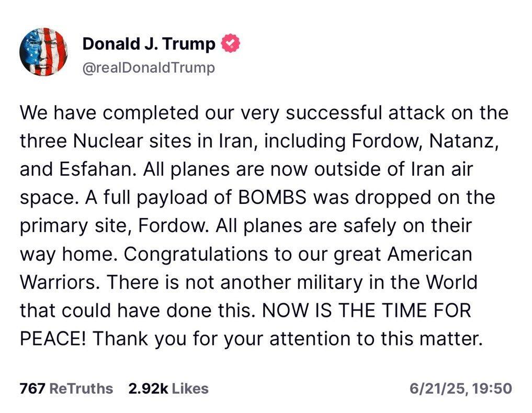Click the display name Donald J. Trump
The width and height of the screenshot is (532, 413).
149,44
